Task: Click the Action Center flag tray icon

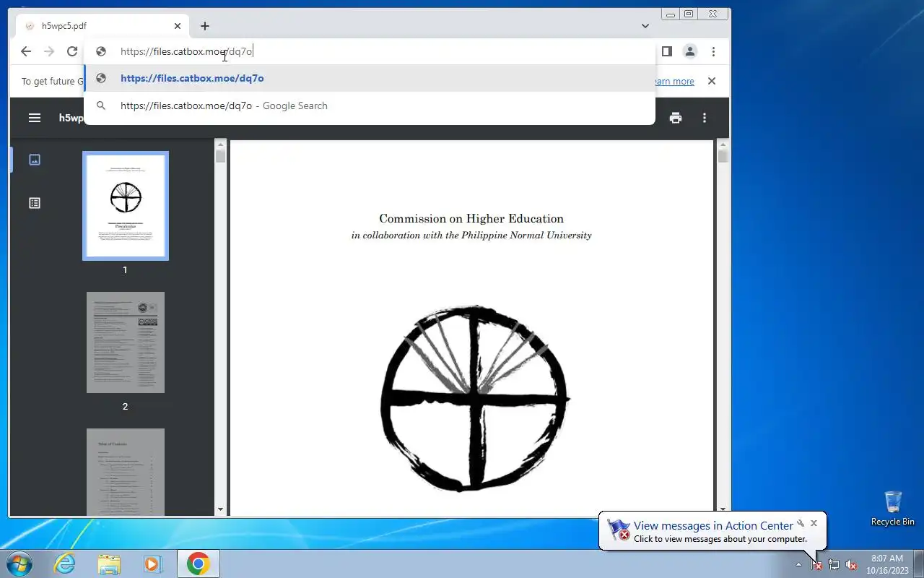Action: click(x=816, y=564)
